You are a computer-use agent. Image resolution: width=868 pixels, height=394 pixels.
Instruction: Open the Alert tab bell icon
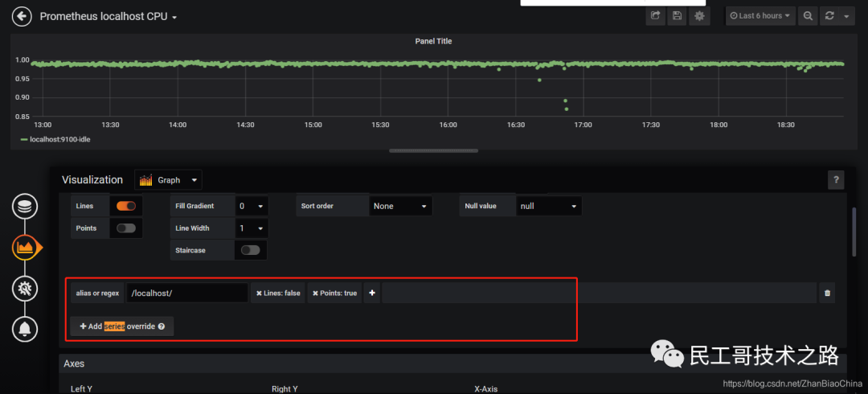click(x=25, y=329)
